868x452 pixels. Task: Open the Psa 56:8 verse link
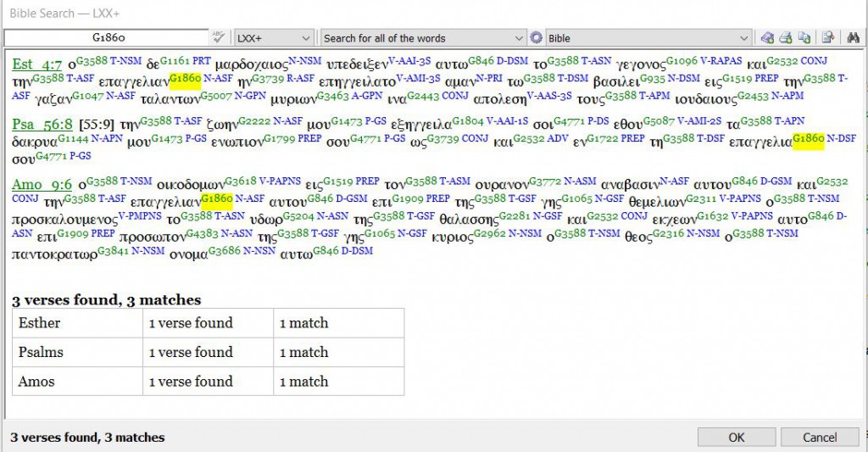(x=42, y=125)
